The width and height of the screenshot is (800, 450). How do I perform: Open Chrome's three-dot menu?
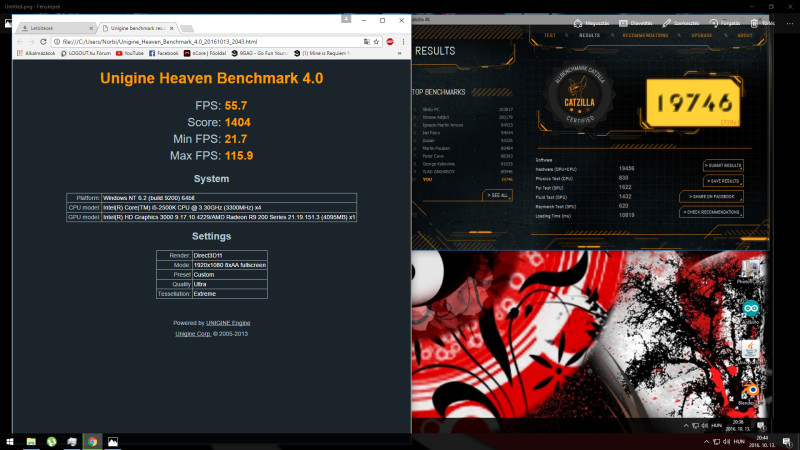pyautogui.click(x=403, y=42)
